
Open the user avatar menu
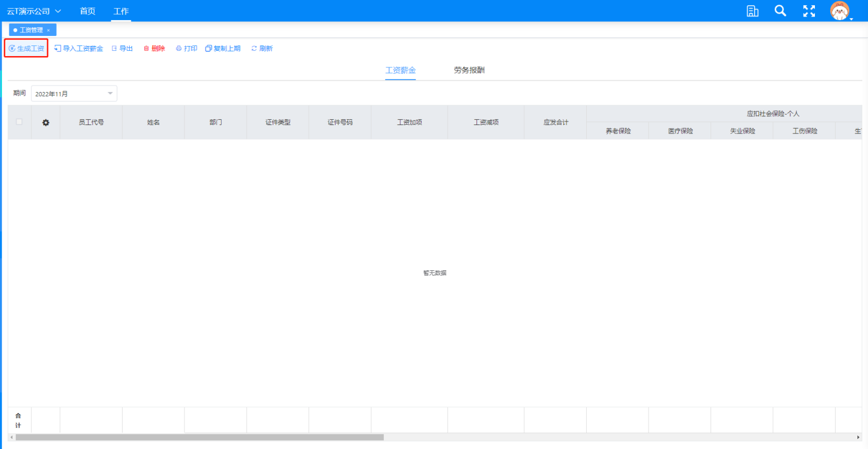coord(840,11)
